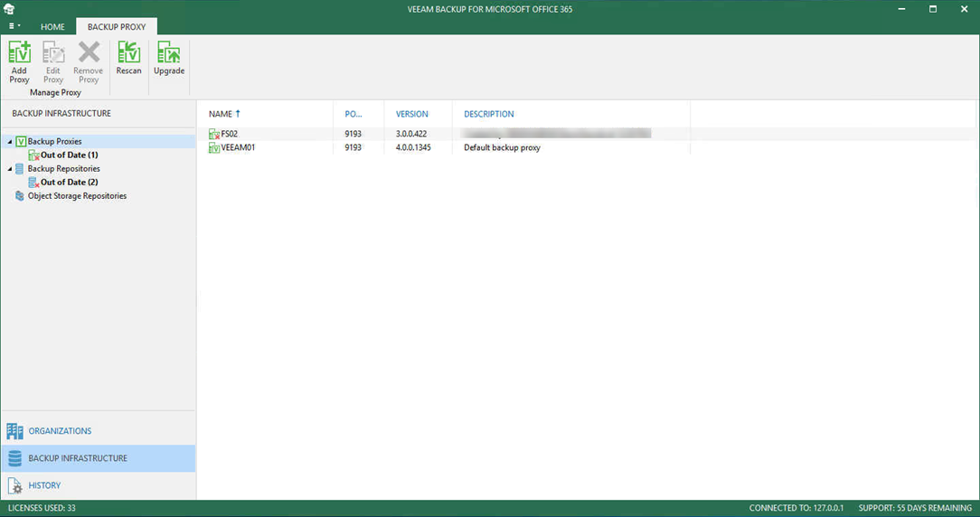Screen dimensions: 980x517
Task: Open the ORGANIZATIONS view
Action: pos(99,431)
